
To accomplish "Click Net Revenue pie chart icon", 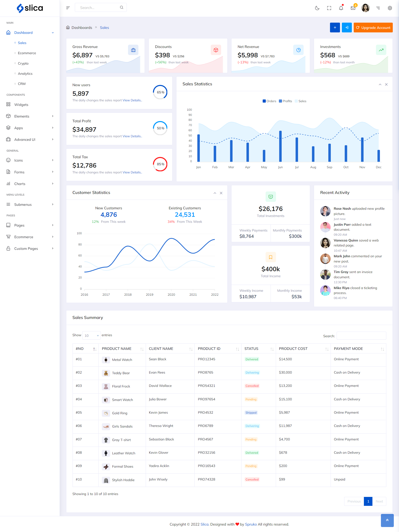I will point(298,50).
